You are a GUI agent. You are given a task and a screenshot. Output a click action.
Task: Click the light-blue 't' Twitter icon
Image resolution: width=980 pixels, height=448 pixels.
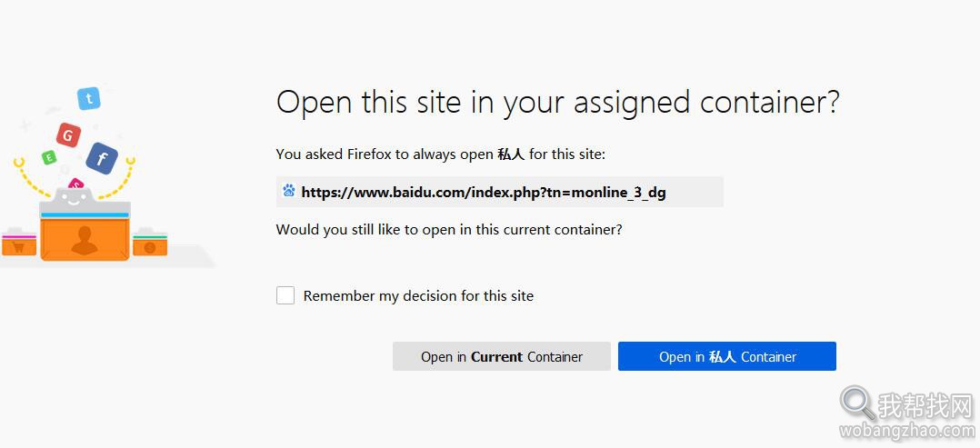tap(89, 99)
